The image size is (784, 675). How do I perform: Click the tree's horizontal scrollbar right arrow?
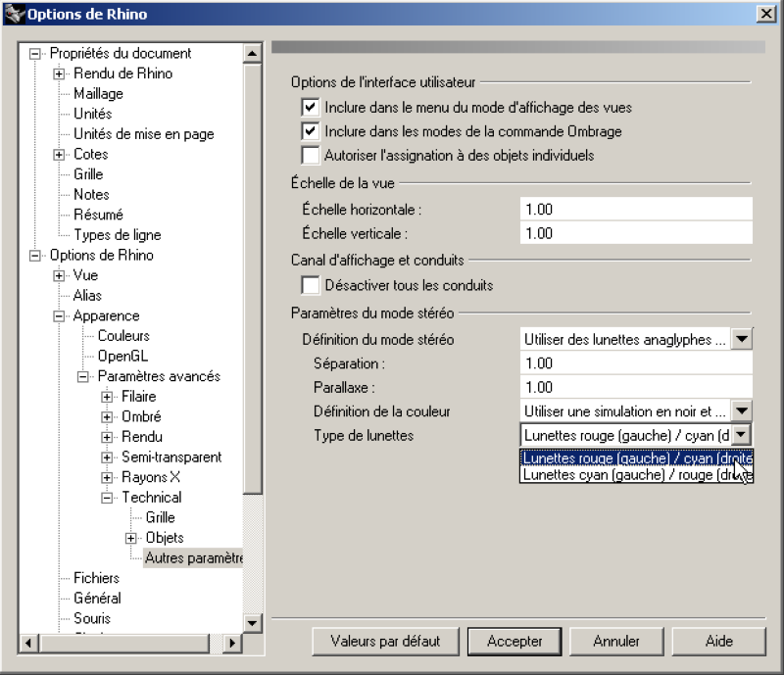pos(231,643)
